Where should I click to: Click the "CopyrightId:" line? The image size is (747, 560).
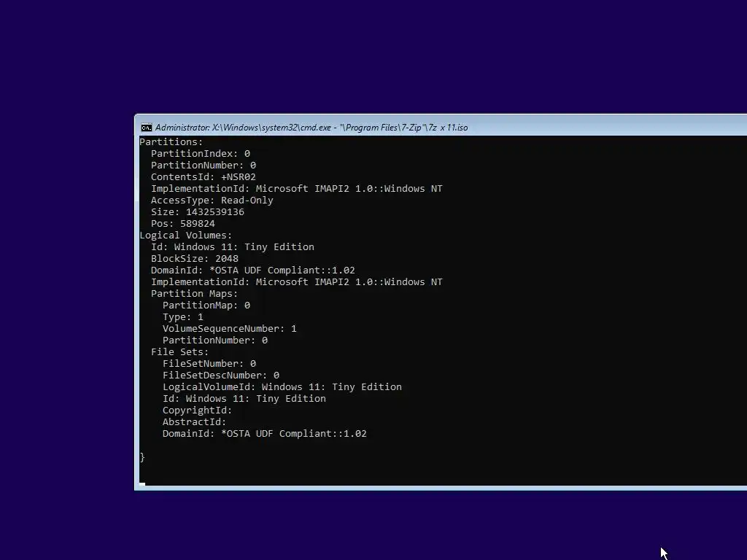point(197,410)
